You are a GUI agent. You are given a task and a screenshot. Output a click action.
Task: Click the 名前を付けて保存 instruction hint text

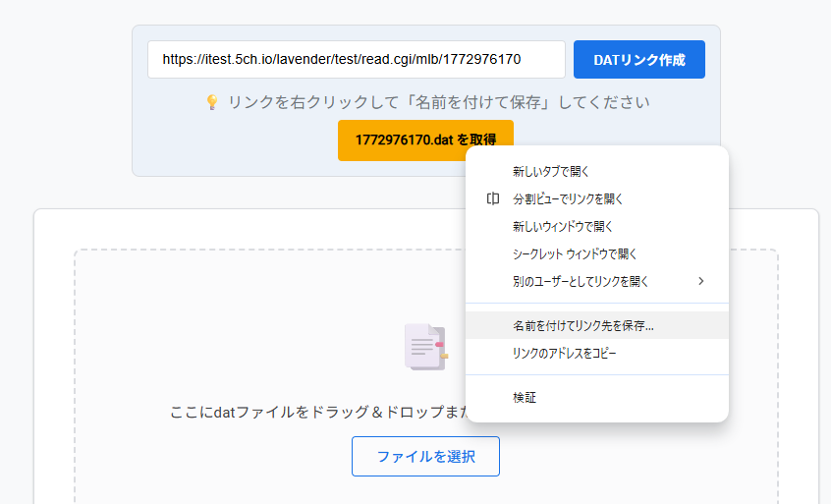[438, 102]
